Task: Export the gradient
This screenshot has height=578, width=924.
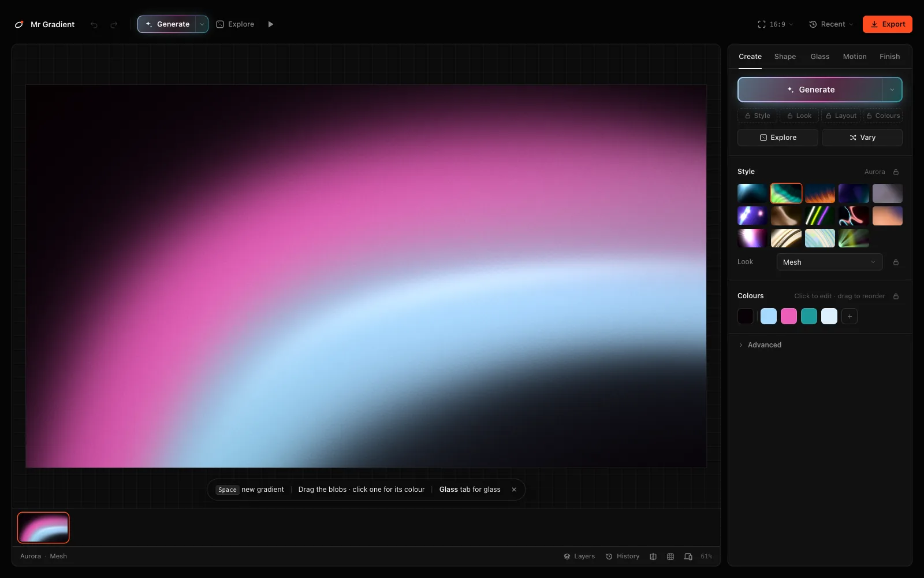Action: (888, 24)
